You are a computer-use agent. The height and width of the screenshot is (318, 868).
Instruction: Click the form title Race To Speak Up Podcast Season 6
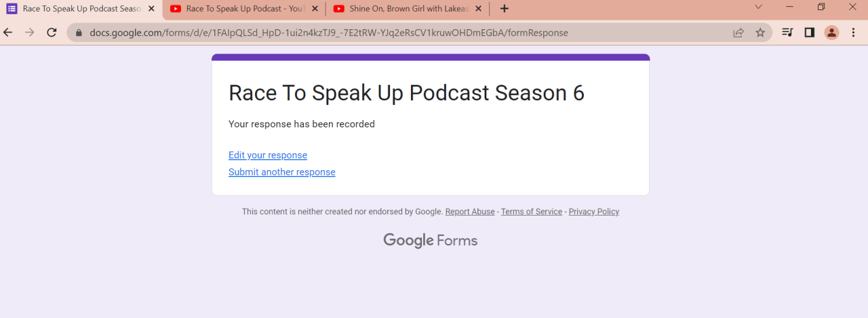[x=406, y=93]
